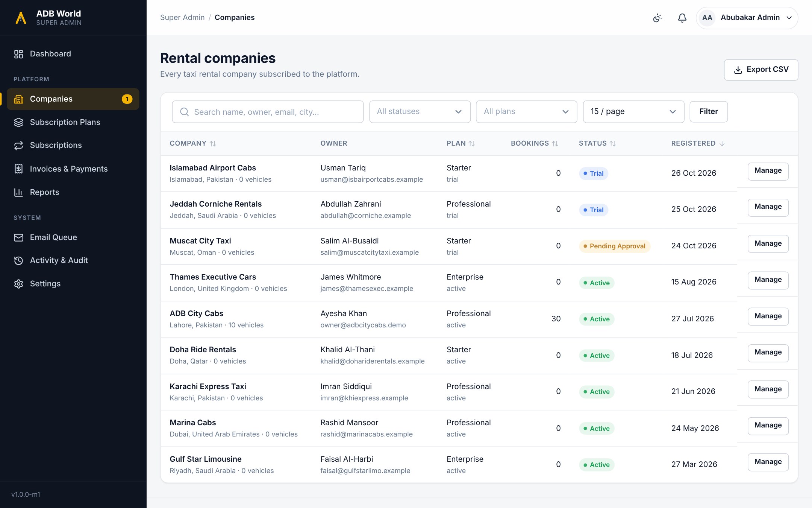Click the Super Admin breadcrumb link
The width and height of the screenshot is (812, 508).
182,17
